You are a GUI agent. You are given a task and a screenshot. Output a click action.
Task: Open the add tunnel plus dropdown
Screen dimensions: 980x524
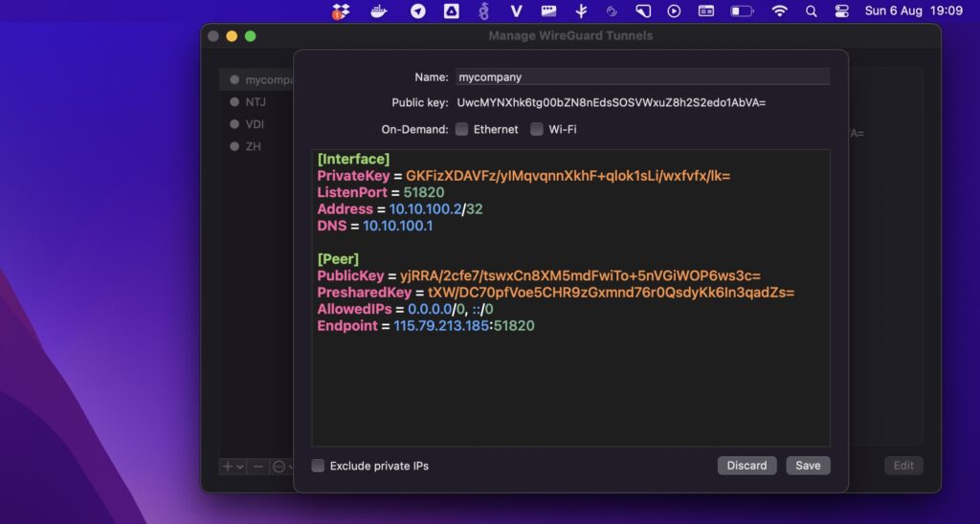coord(232,467)
